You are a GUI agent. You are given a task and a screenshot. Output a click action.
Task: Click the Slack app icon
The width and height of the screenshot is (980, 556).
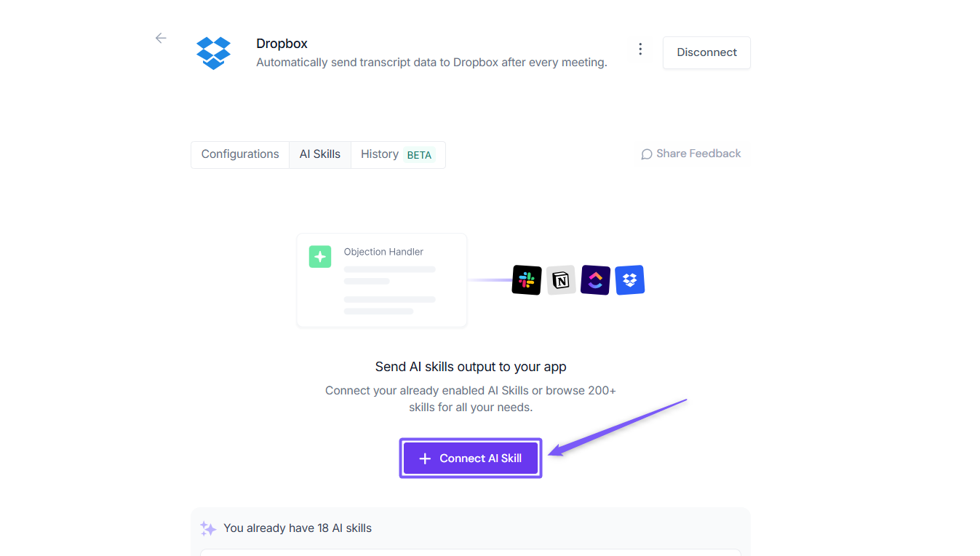click(527, 280)
